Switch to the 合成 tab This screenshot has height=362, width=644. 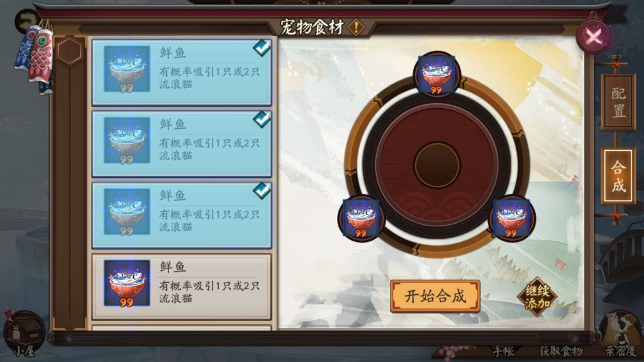(x=618, y=176)
